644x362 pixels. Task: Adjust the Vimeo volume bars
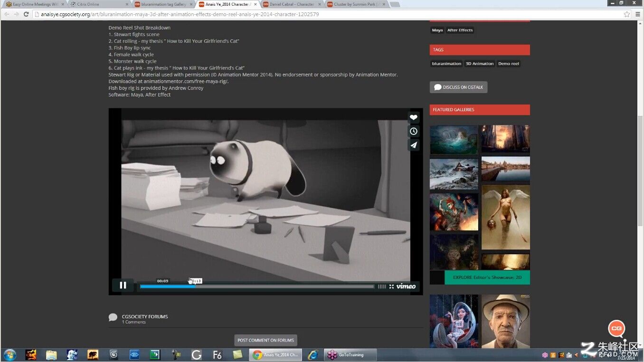coord(382,286)
